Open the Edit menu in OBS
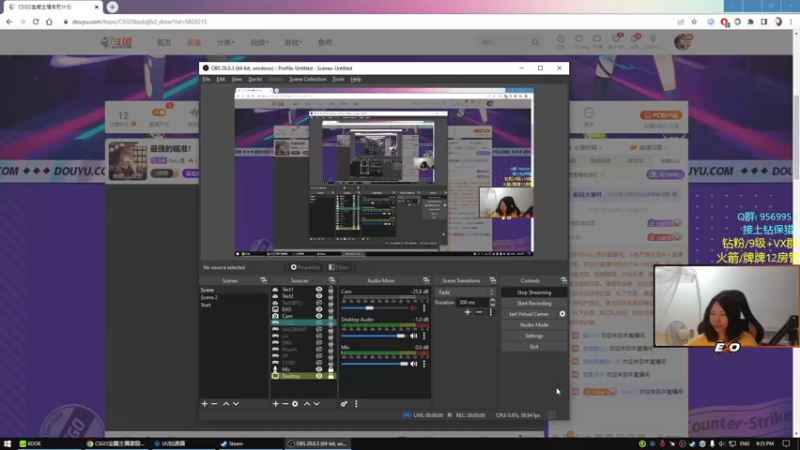Viewport: 800px width, 450px height. coord(221,79)
